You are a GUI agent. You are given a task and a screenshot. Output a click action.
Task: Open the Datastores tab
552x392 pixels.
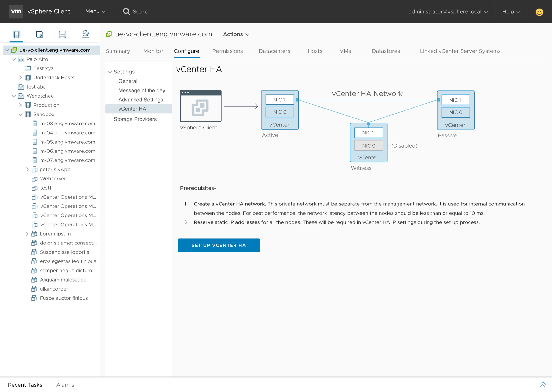click(386, 51)
